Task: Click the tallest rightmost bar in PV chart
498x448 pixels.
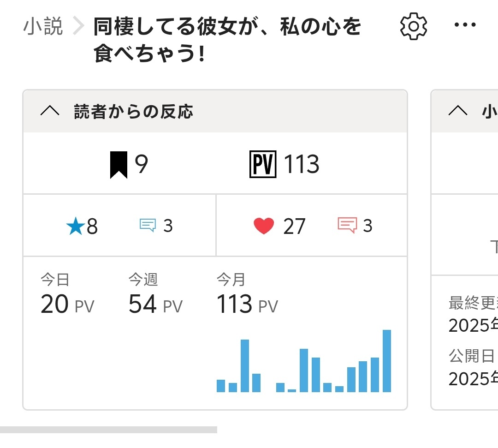Action: pos(387,361)
